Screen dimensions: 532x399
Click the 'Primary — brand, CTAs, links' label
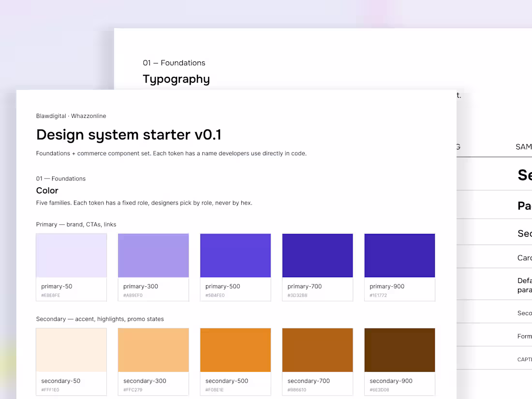[76, 224]
